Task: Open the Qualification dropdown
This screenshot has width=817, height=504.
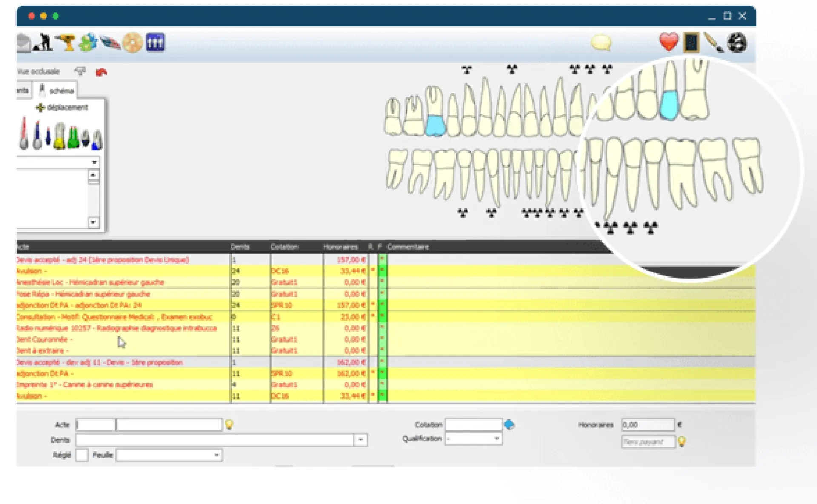Action: pyautogui.click(x=497, y=439)
